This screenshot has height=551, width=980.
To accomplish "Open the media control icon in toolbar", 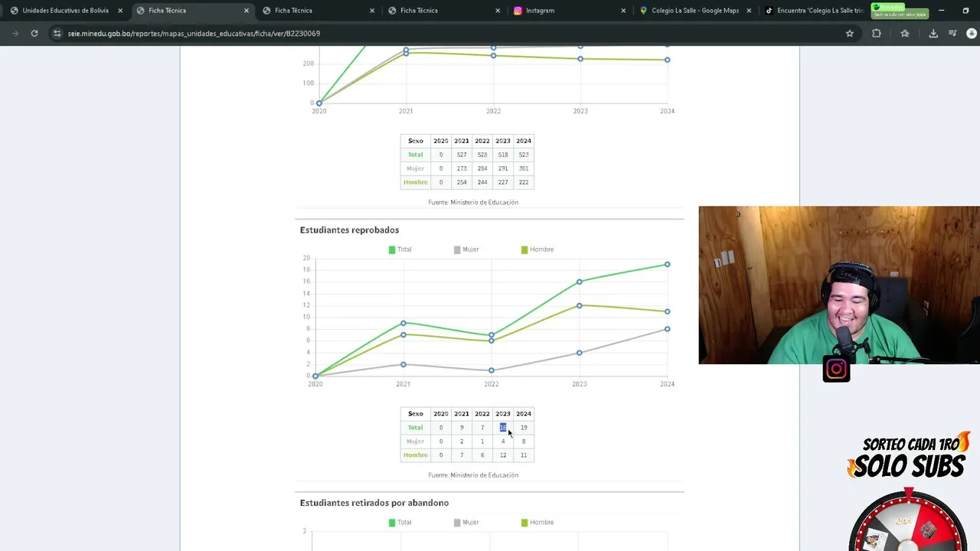I will click(x=952, y=34).
